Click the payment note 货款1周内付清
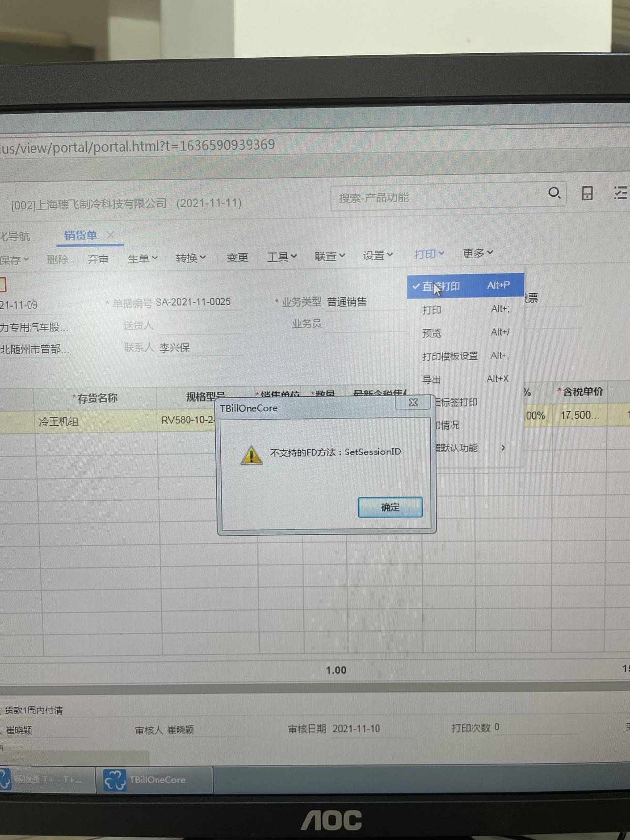The image size is (630, 840). coord(34,711)
